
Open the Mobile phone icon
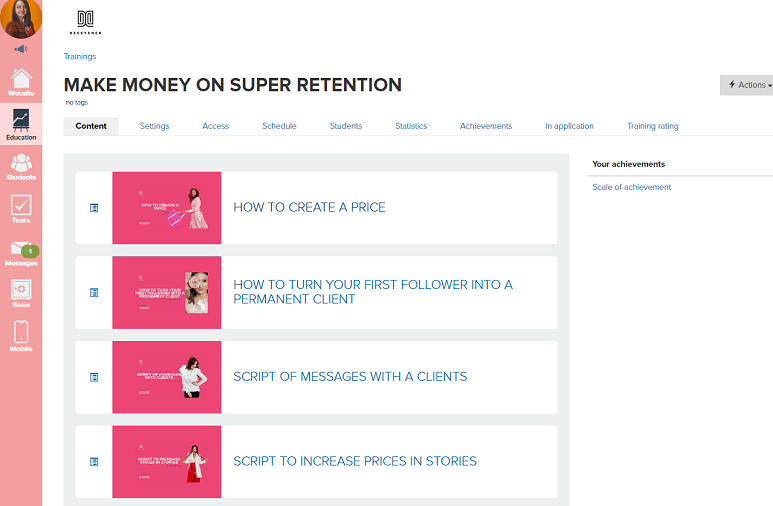point(21,335)
